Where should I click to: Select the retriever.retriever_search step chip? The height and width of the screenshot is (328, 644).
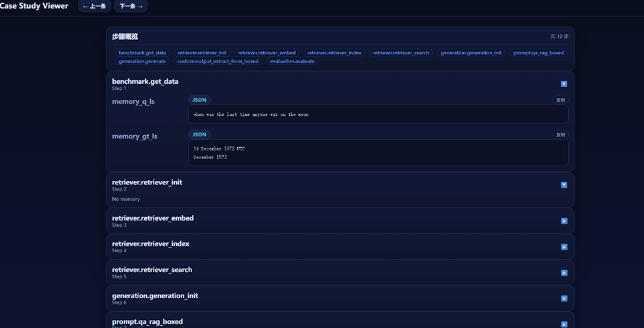click(401, 53)
